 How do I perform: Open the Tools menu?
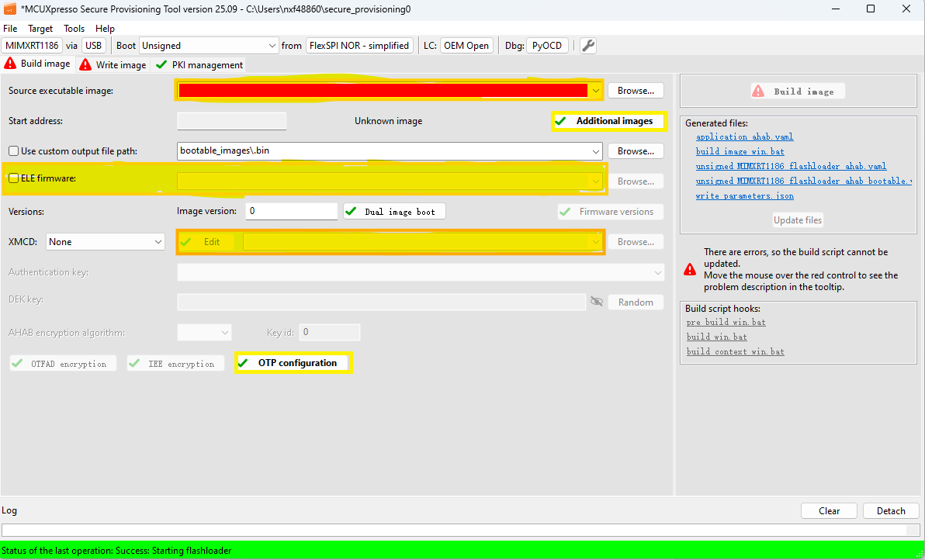coord(74,29)
